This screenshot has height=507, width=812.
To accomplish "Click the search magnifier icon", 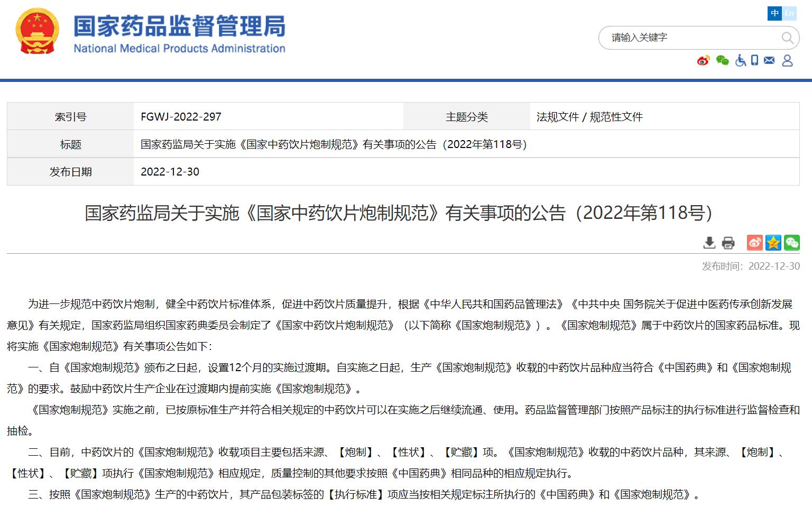I will pyautogui.click(x=787, y=38).
